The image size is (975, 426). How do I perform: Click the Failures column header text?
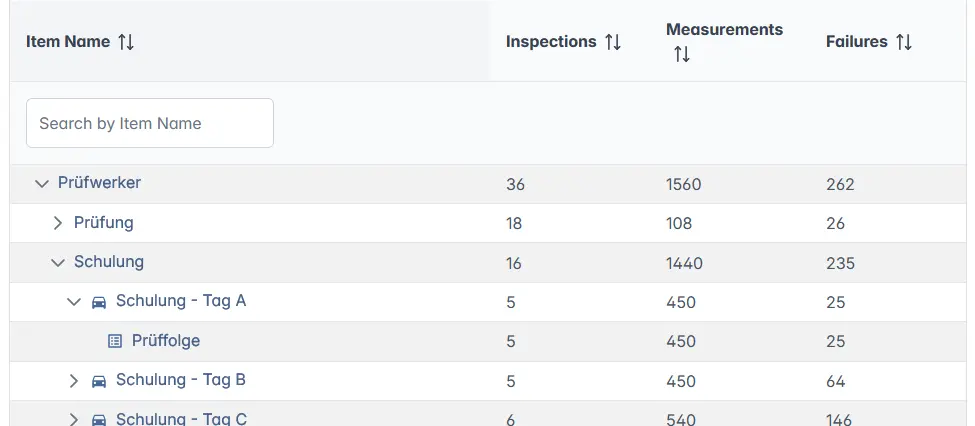click(857, 42)
